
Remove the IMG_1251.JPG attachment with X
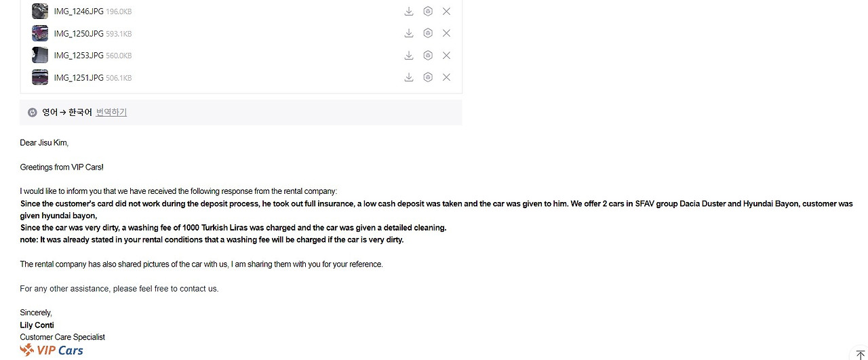pos(446,77)
